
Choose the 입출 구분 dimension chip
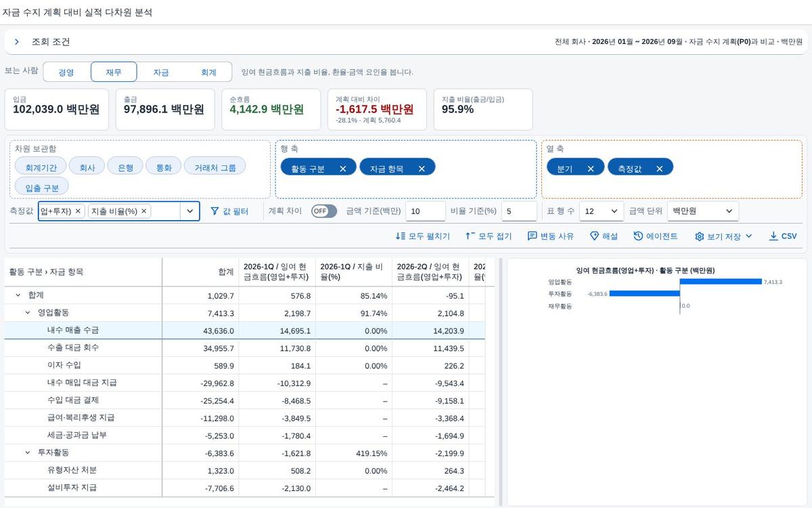pyautogui.click(x=42, y=188)
